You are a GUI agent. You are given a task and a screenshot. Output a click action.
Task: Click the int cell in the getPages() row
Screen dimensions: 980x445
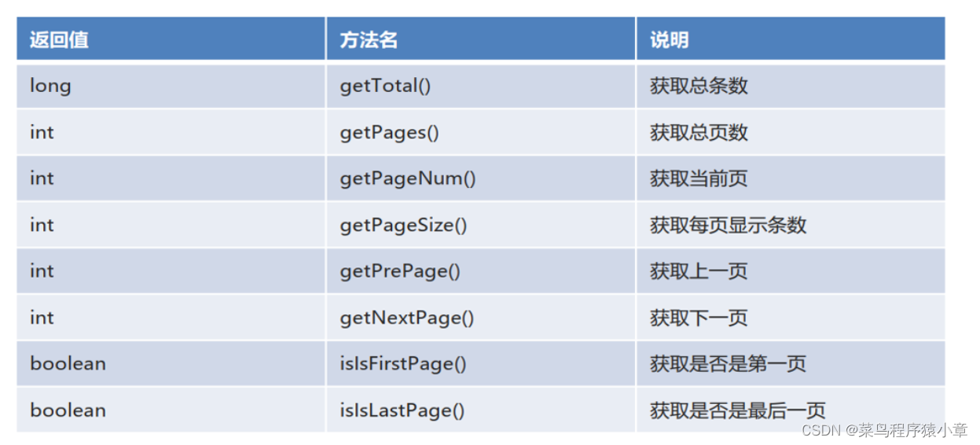click(171, 132)
